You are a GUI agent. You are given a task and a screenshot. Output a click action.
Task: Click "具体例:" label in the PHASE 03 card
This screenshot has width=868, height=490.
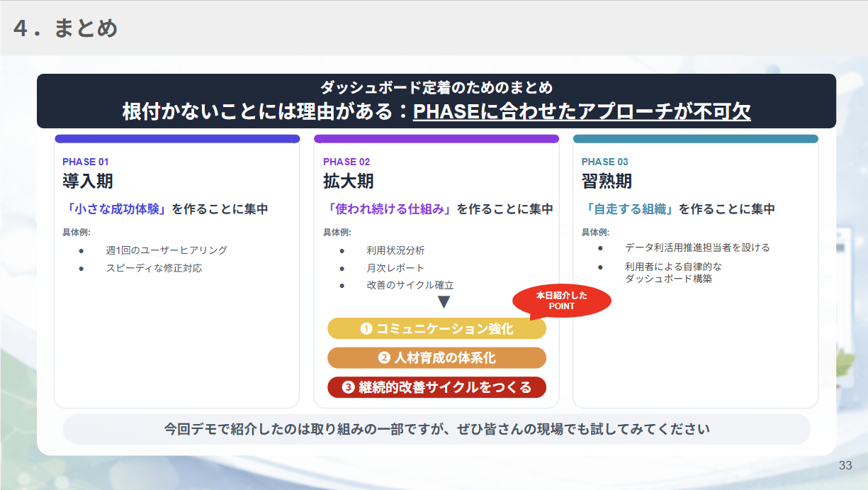[x=595, y=233]
